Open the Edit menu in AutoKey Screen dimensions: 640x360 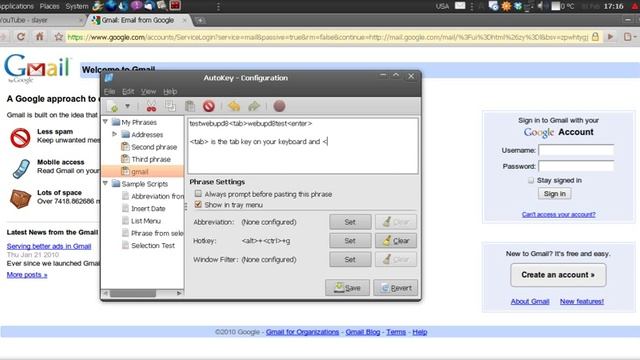[x=128, y=91]
